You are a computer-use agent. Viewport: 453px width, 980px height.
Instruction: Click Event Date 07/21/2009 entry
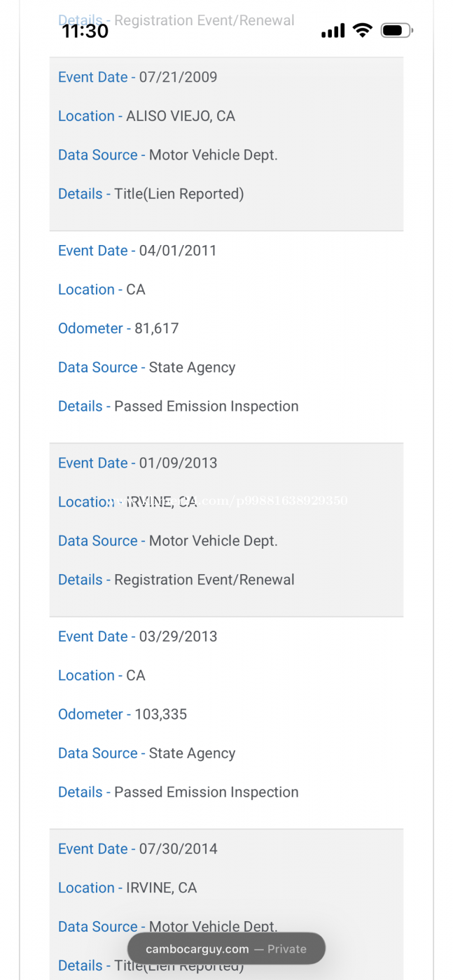click(137, 77)
